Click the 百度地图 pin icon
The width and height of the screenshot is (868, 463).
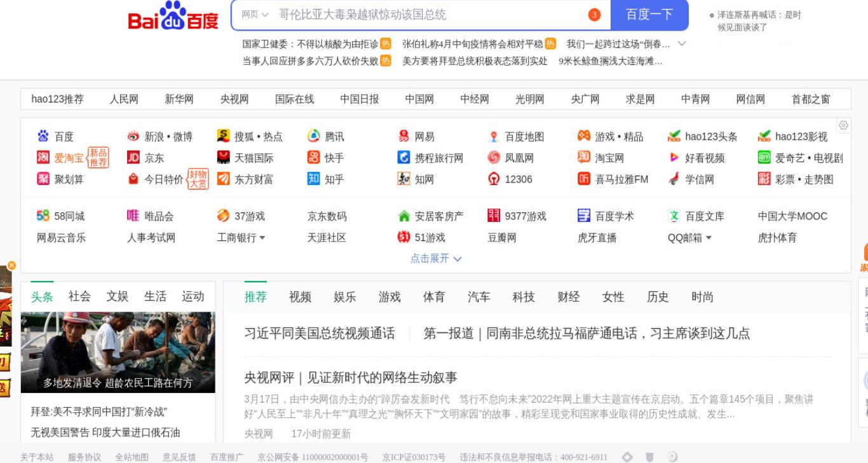coord(494,137)
